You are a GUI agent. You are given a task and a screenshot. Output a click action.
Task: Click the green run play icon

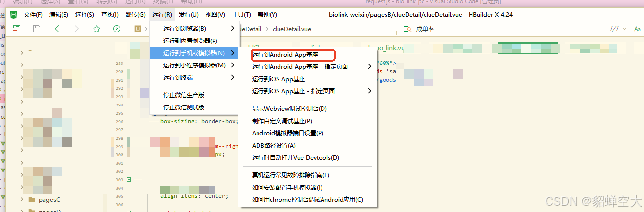[x=117, y=29]
